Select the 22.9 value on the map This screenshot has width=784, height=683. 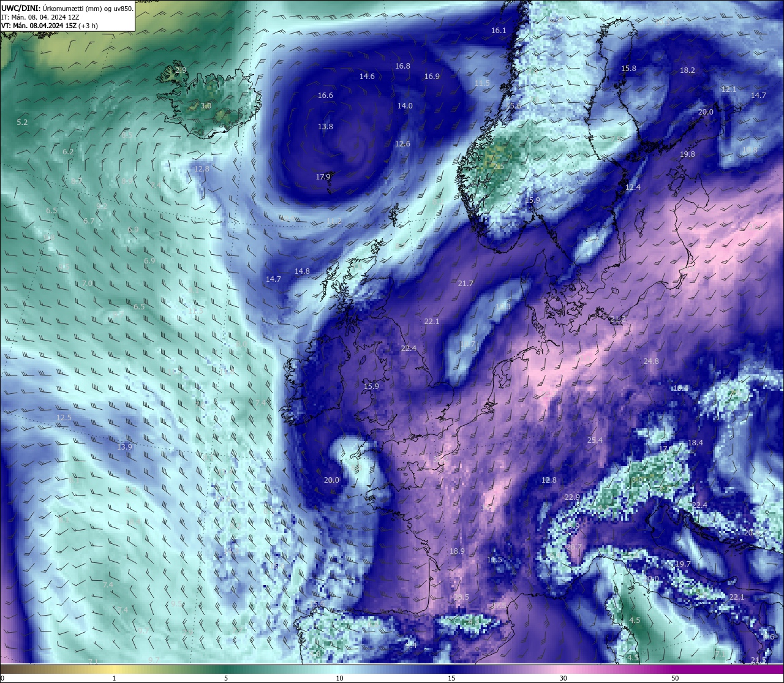(x=572, y=497)
